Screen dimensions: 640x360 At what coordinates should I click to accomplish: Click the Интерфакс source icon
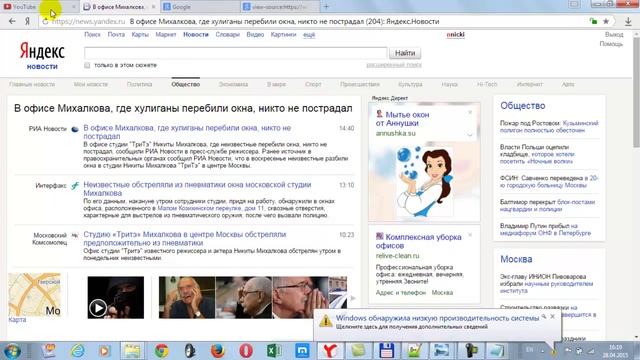tap(75, 186)
